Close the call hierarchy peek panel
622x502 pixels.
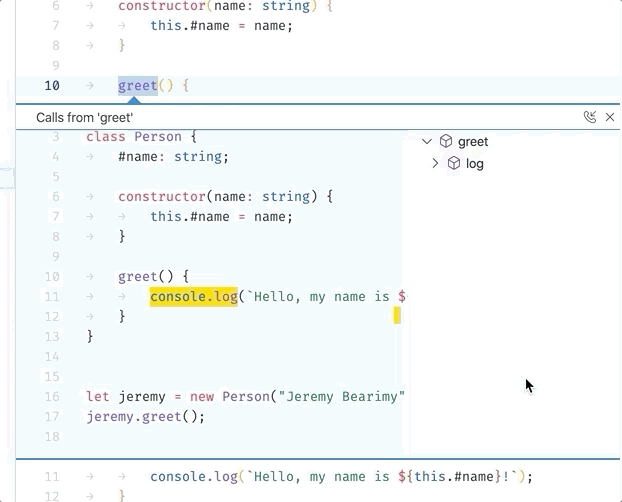(x=610, y=117)
